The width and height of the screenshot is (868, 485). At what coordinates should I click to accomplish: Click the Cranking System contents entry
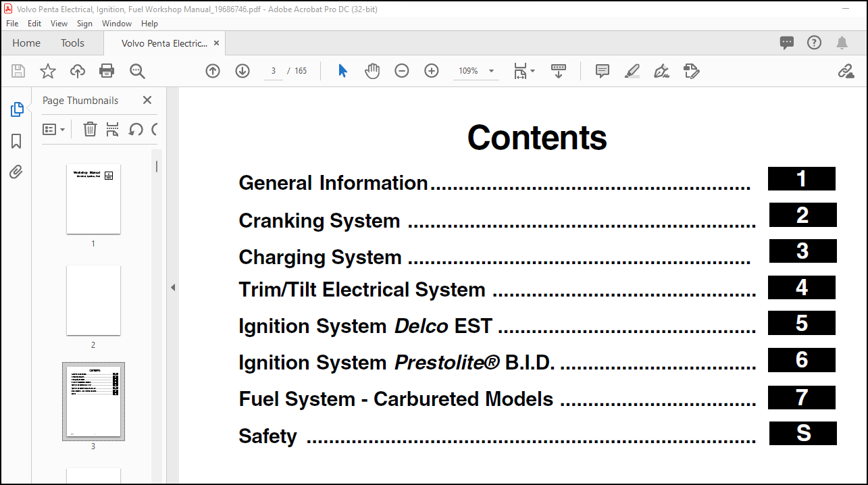(x=497, y=221)
